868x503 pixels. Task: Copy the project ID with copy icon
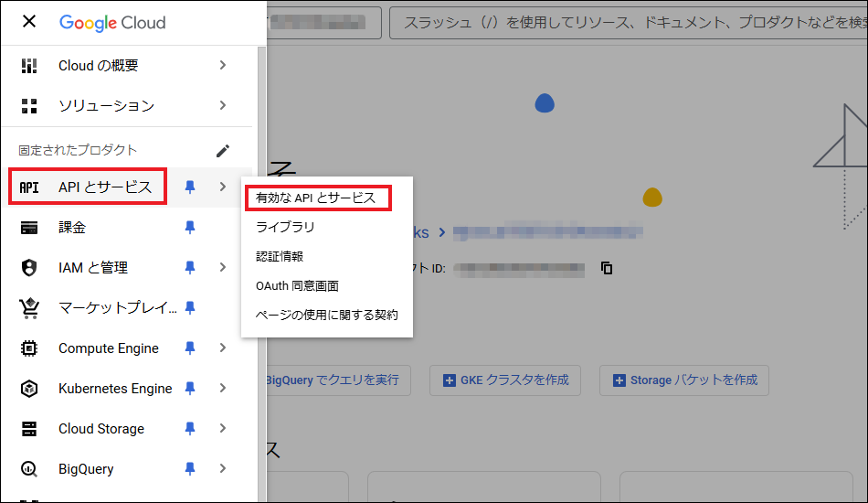(607, 269)
